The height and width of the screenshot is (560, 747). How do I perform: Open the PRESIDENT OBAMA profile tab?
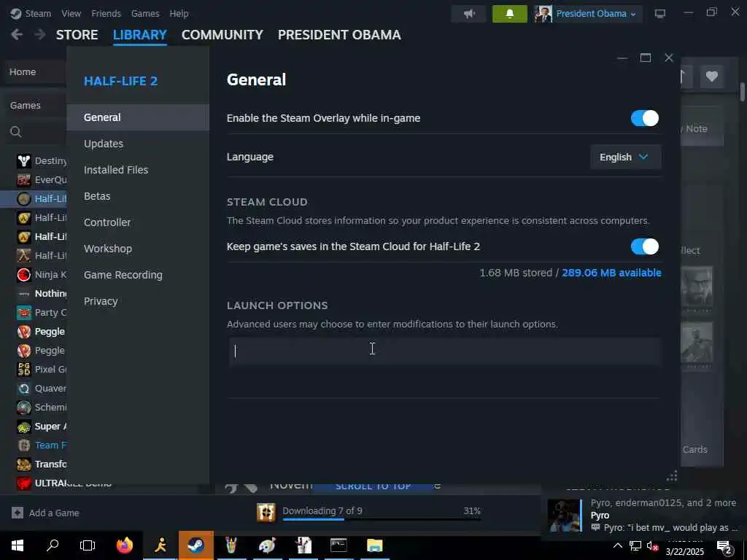[x=339, y=35]
